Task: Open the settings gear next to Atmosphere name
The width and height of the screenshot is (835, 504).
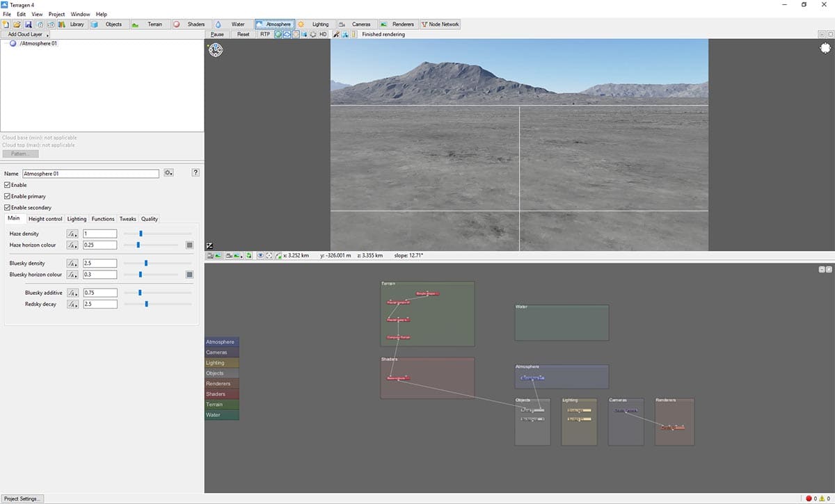Action: (168, 172)
